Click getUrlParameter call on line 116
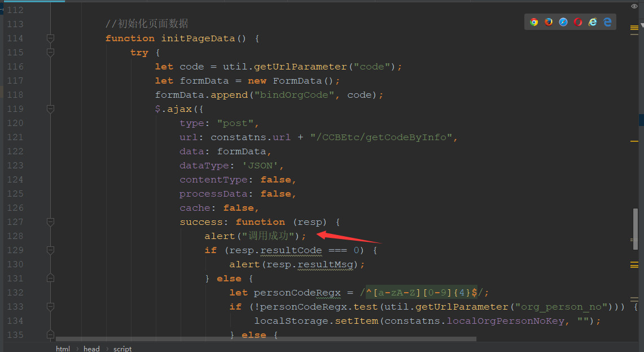The width and height of the screenshot is (644, 352). [300, 67]
